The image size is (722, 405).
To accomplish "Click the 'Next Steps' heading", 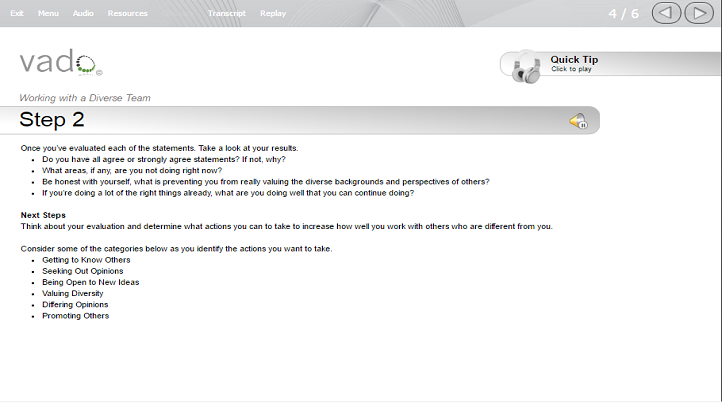I will [43, 215].
